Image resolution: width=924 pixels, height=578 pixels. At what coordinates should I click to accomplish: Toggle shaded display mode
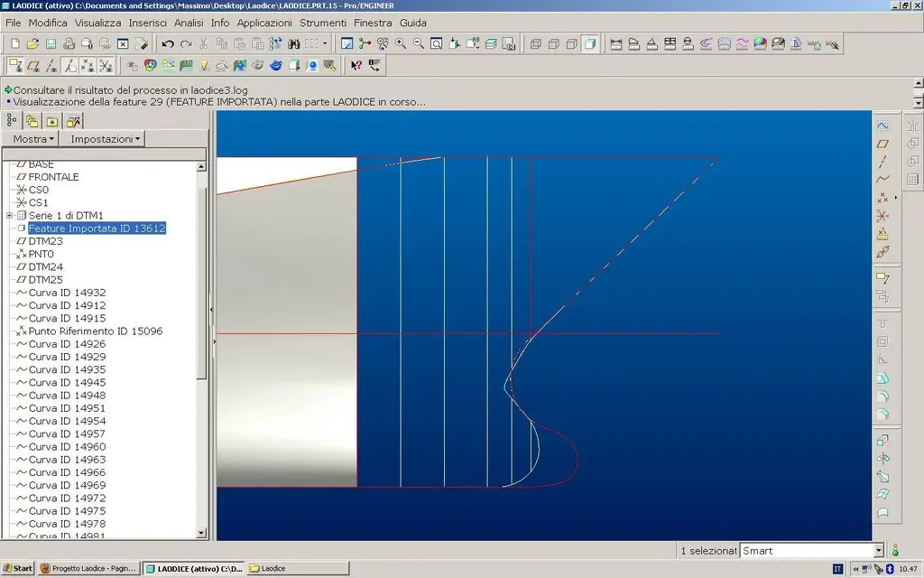[x=589, y=43]
